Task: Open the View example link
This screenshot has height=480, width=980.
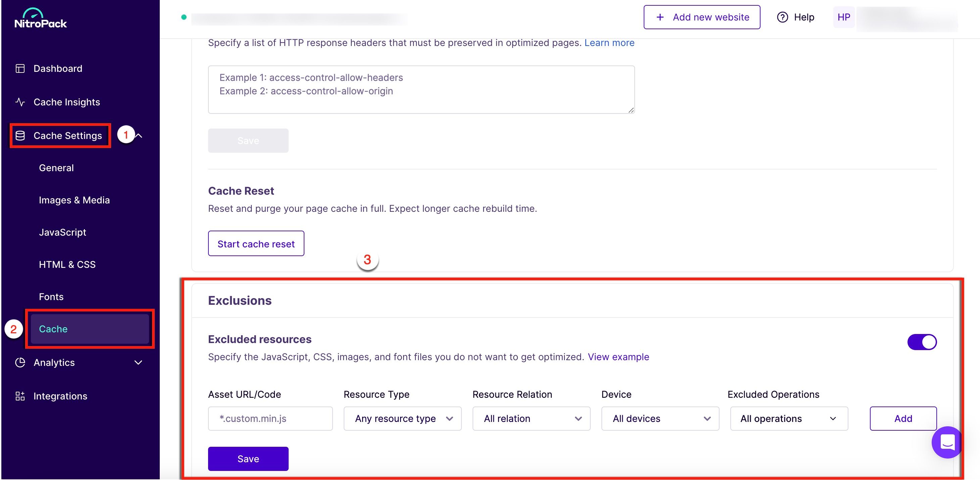Action: [618, 357]
